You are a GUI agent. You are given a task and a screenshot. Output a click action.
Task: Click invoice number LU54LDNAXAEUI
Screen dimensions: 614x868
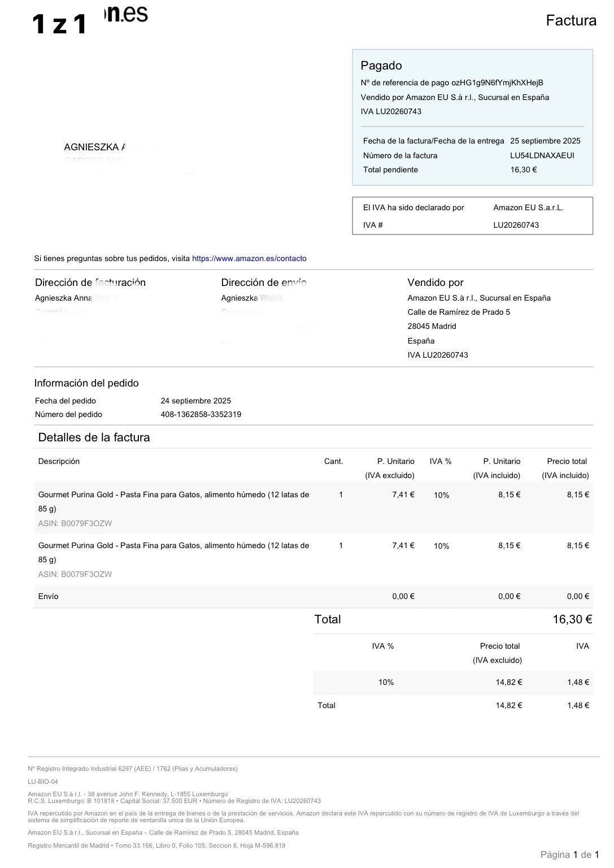point(542,155)
